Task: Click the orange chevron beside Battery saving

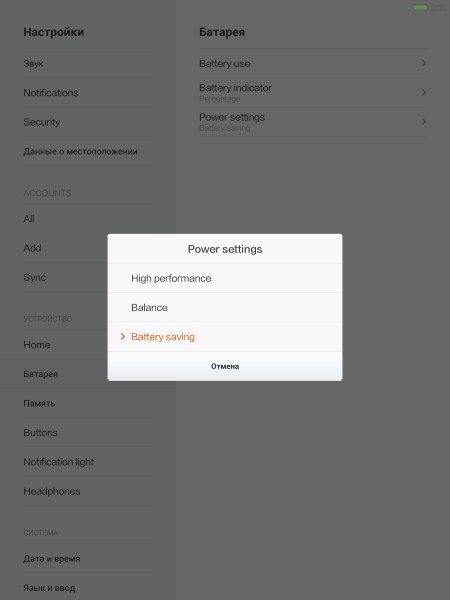Action: tap(122, 337)
